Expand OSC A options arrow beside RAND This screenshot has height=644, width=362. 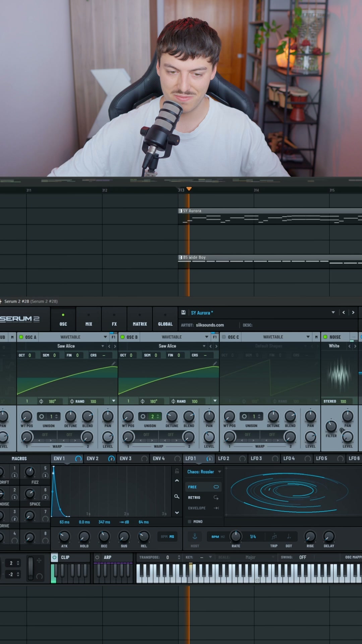114,401
